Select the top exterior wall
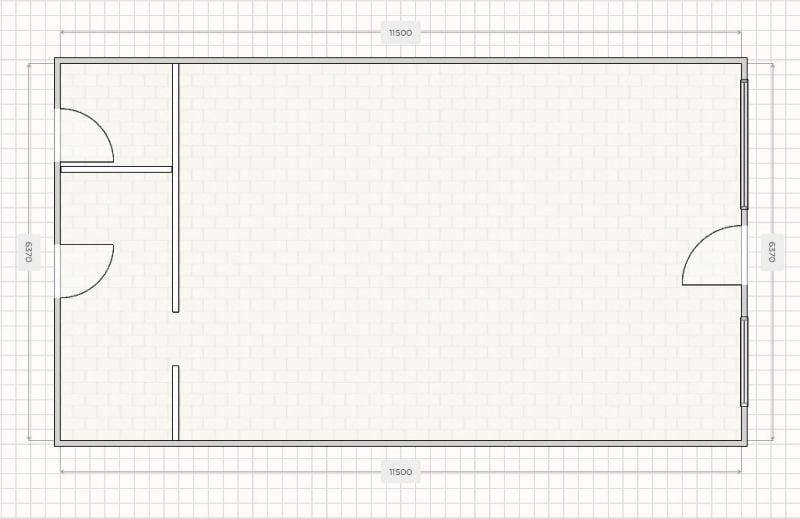 click(x=400, y=61)
